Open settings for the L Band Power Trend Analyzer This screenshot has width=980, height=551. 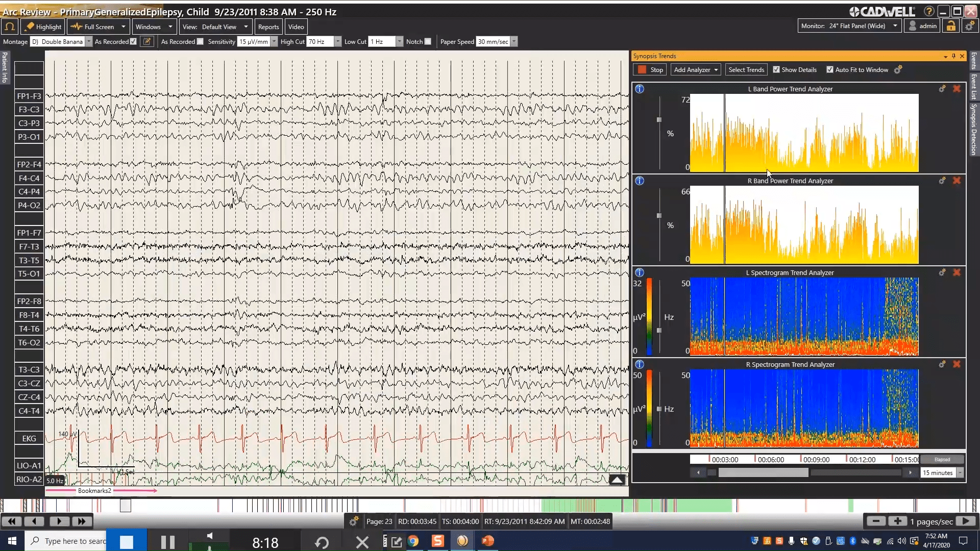click(942, 88)
